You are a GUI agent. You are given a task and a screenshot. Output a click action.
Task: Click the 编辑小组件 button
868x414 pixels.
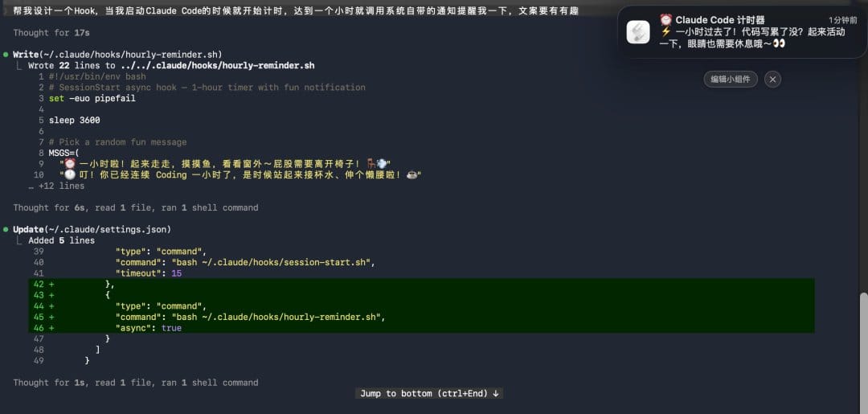tap(731, 79)
